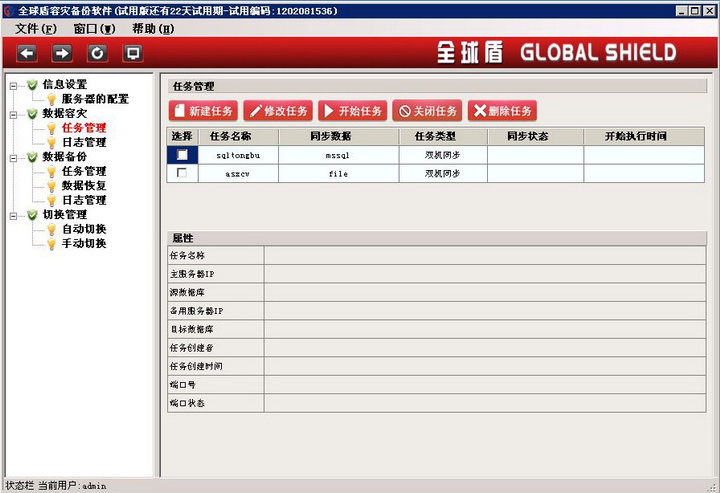Click the 同步状态 column header
Viewport: 720px width, 493px height.
click(535, 136)
